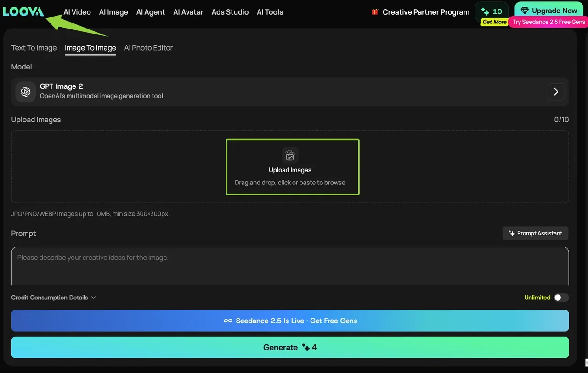Open the AI Avatar menu
This screenshot has height=373, width=588.
pos(188,12)
